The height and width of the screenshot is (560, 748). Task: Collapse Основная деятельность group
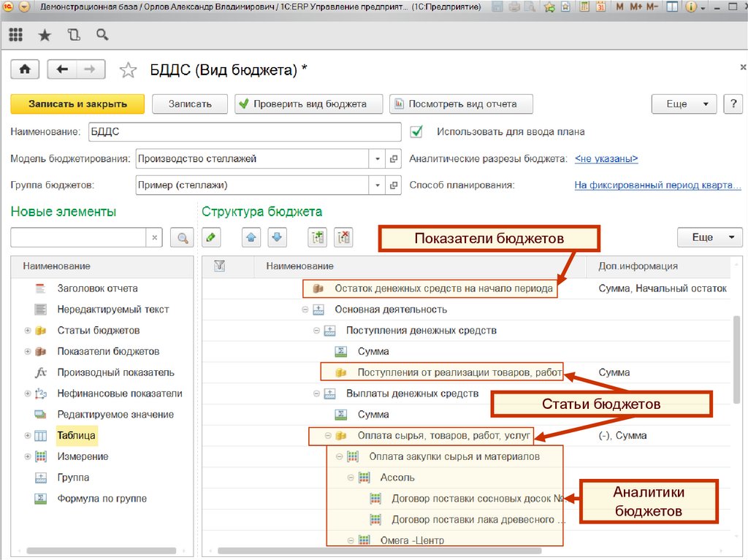305,310
